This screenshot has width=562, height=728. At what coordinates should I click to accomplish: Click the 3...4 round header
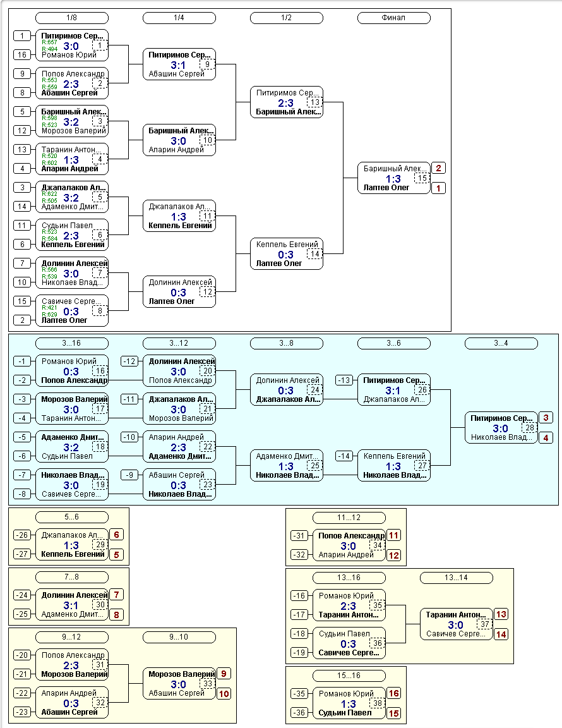coord(501,343)
